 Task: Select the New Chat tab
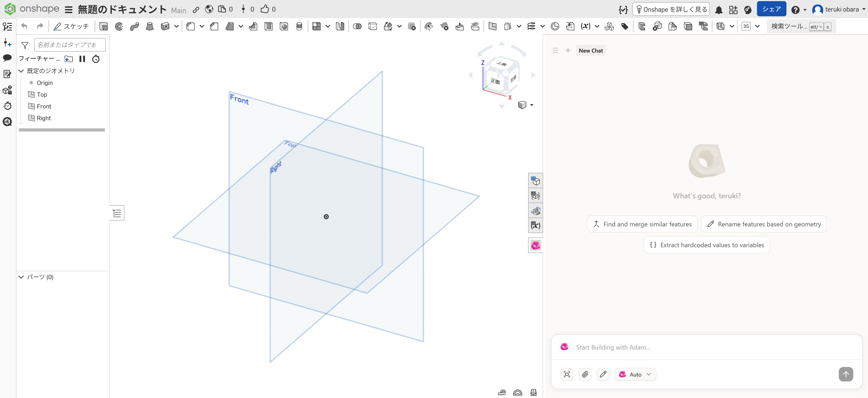(590, 50)
